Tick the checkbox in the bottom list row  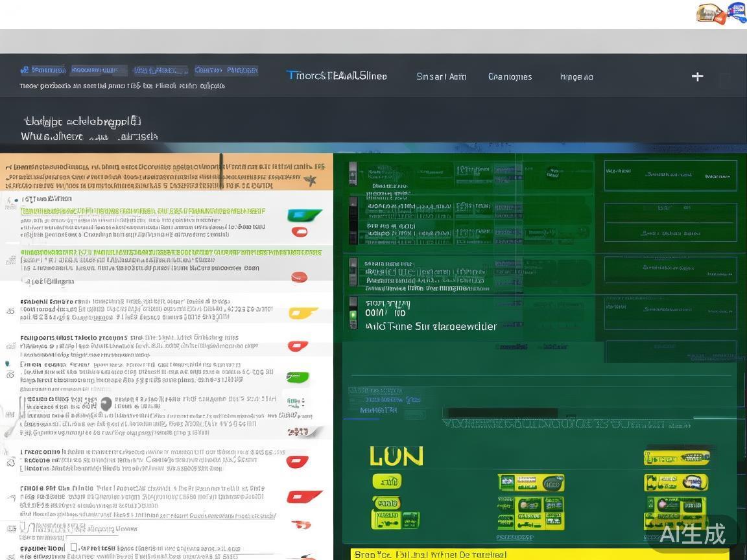[73, 548]
